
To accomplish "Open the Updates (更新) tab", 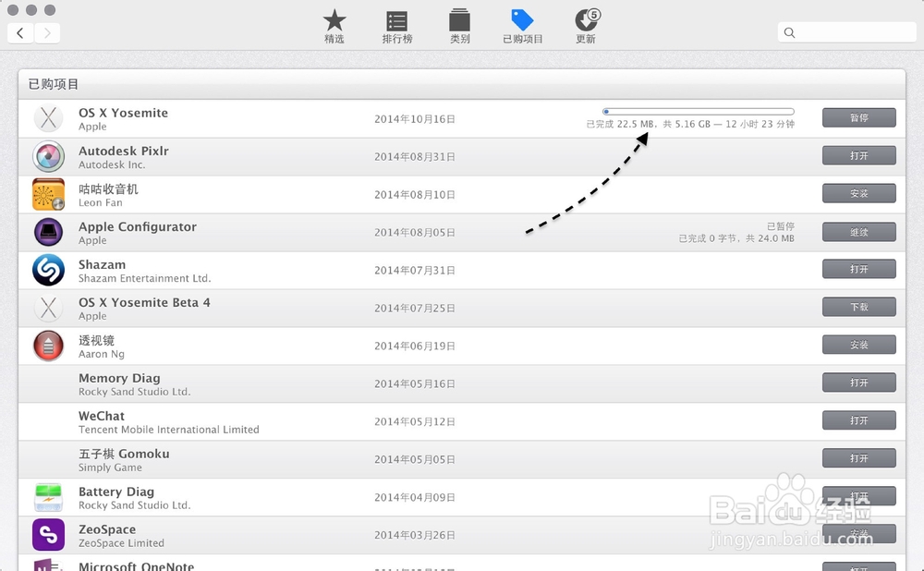I will [x=586, y=27].
